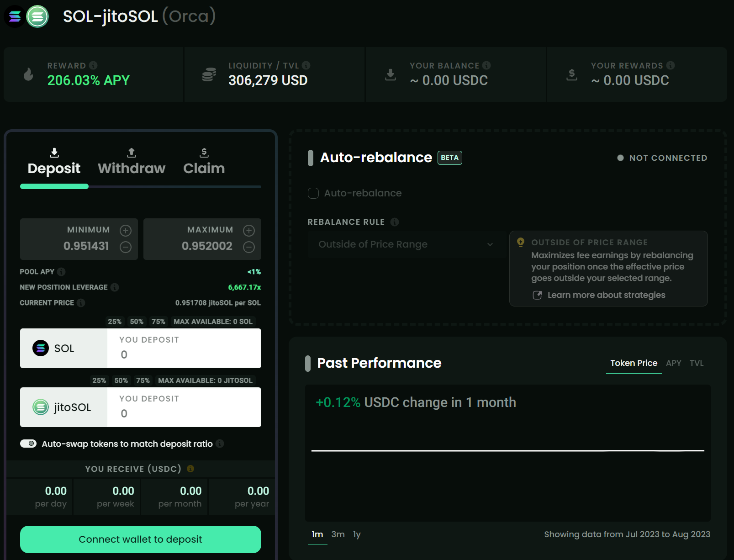Set SOL deposit to 75%
Screen dimensions: 734x560
click(158, 322)
